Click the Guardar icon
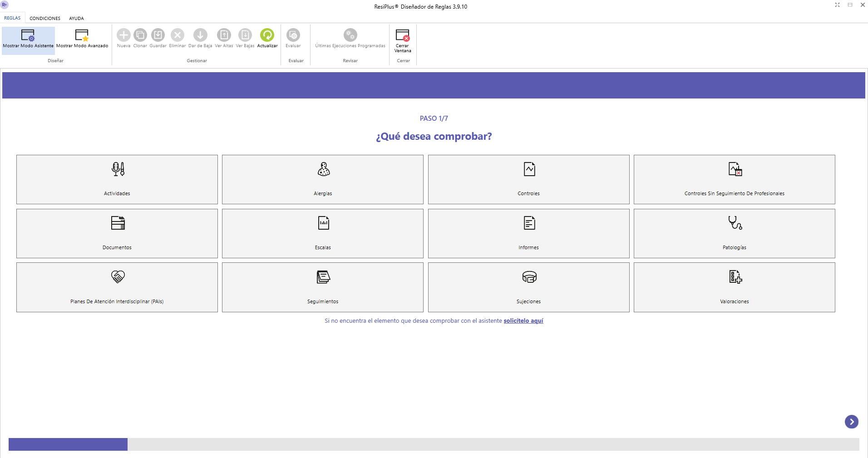868x458 pixels. tap(158, 35)
